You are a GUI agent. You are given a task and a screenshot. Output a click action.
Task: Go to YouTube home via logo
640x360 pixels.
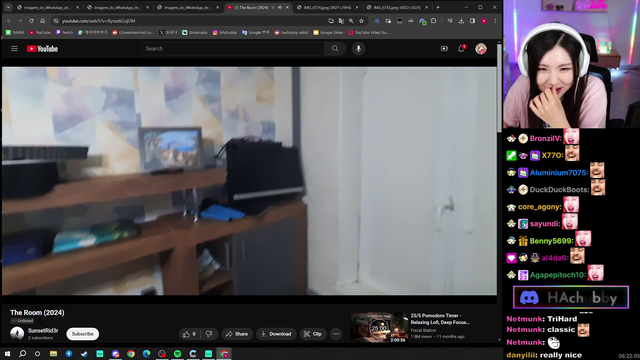coord(42,49)
